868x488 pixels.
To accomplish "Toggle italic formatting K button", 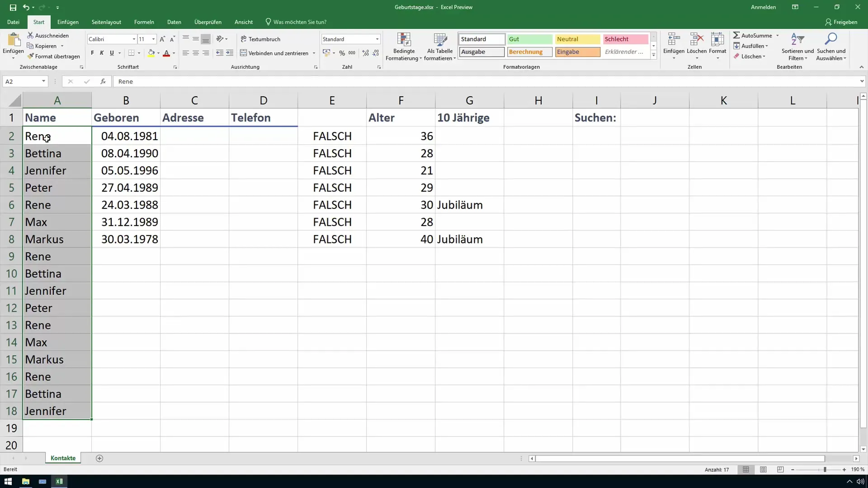I will pos(102,53).
